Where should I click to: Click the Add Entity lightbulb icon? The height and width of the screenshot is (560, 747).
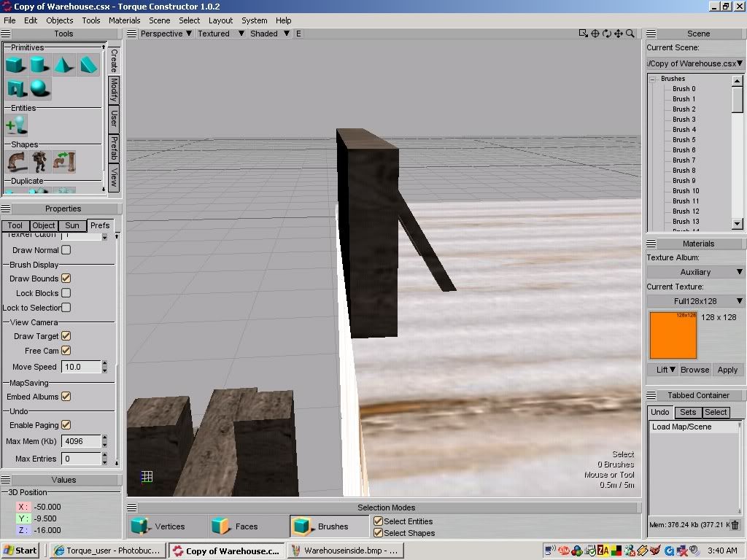(x=15, y=125)
